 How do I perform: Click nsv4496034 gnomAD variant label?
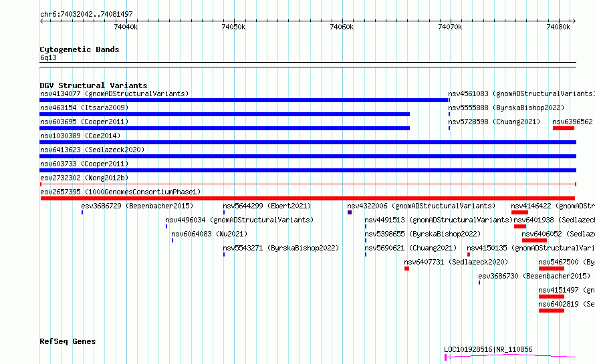[x=239, y=220]
